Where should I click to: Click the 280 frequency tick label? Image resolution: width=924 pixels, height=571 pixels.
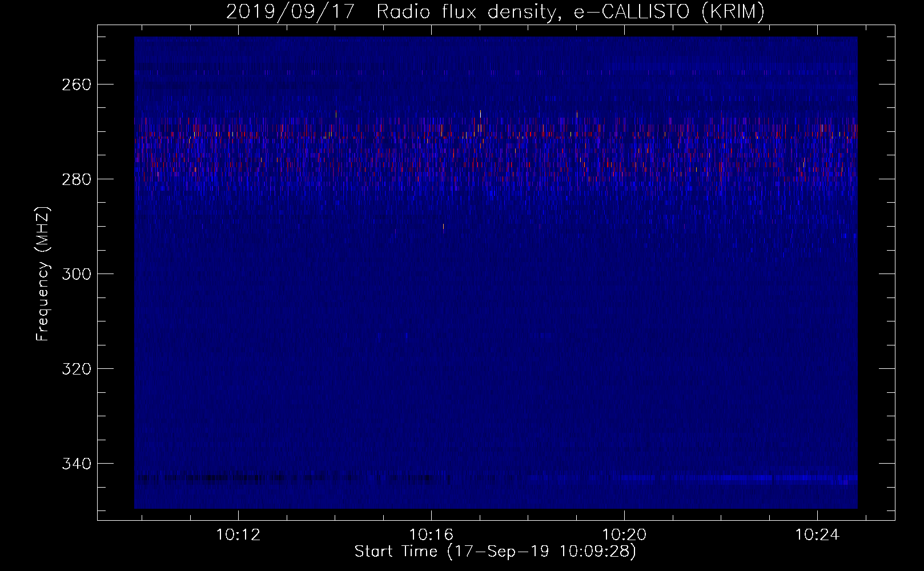click(x=76, y=179)
